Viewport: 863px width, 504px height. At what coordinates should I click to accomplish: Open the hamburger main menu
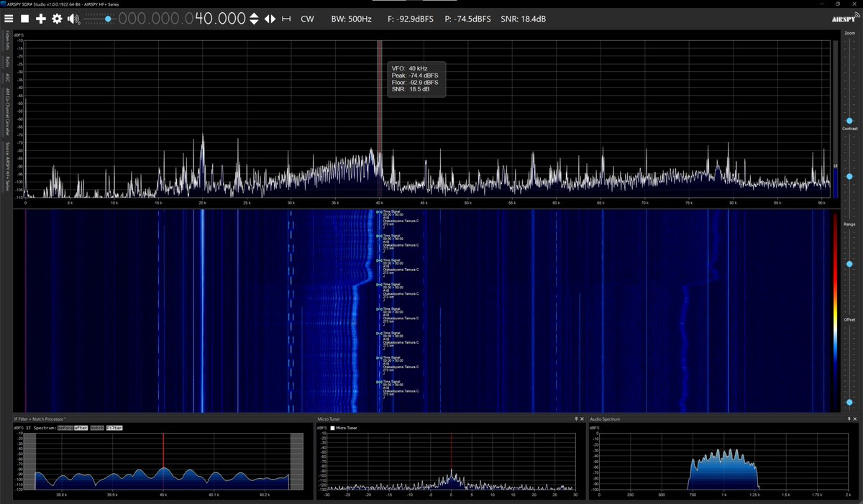[x=9, y=19]
